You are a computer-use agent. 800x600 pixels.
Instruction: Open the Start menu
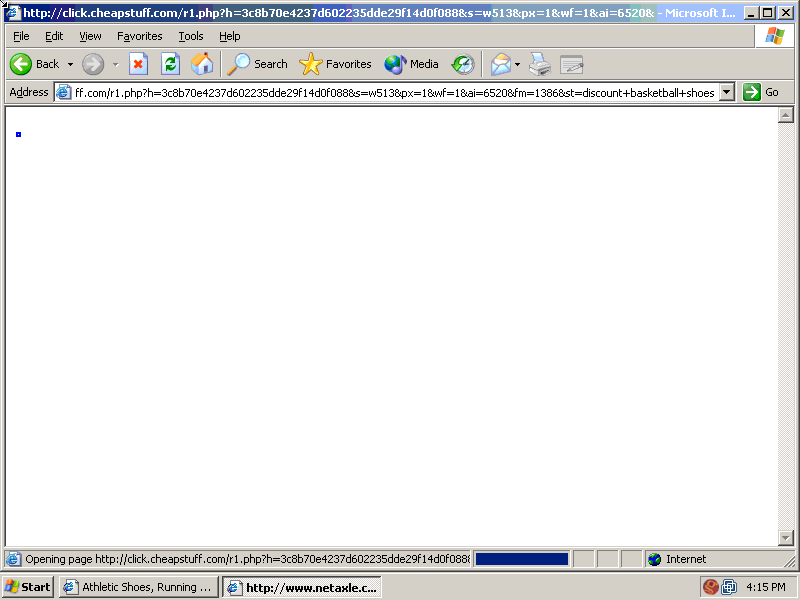(28, 587)
